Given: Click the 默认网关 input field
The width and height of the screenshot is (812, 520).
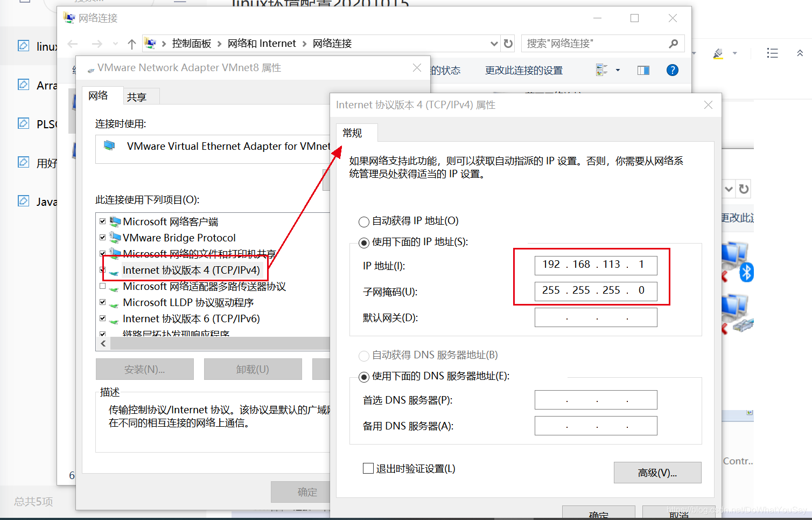Looking at the screenshot, I should (596, 317).
